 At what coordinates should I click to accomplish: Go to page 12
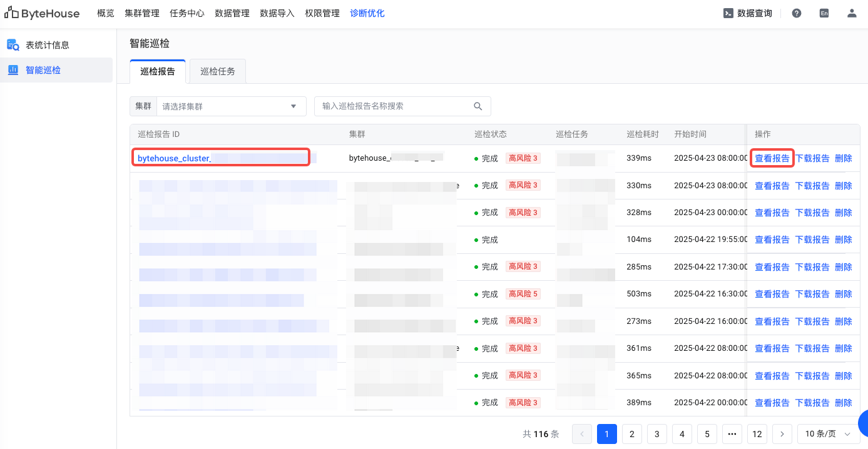coord(757,433)
